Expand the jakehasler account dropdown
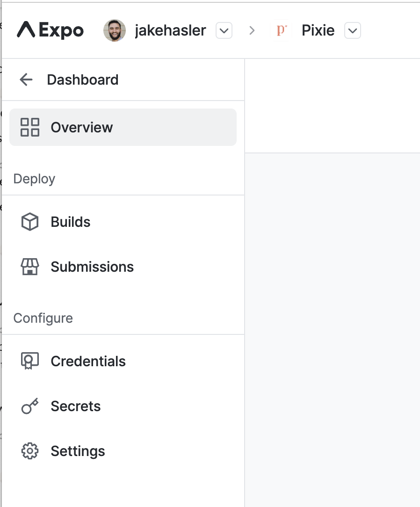Viewport: 420px width, 507px height. pos(224,31)
